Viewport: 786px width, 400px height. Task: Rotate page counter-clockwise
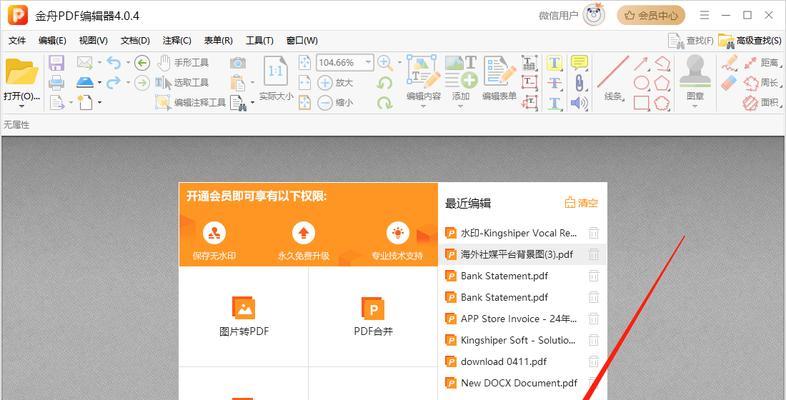[384, 83]
